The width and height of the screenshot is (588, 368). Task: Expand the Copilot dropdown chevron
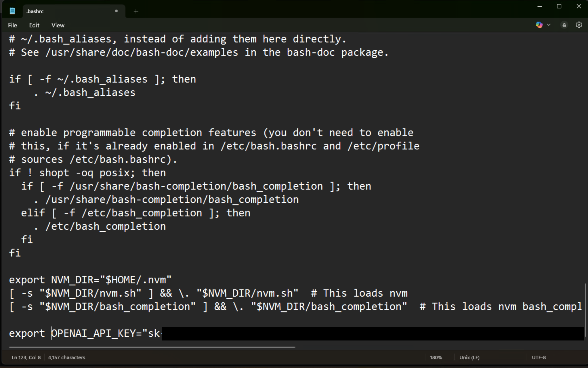point(549,25)
